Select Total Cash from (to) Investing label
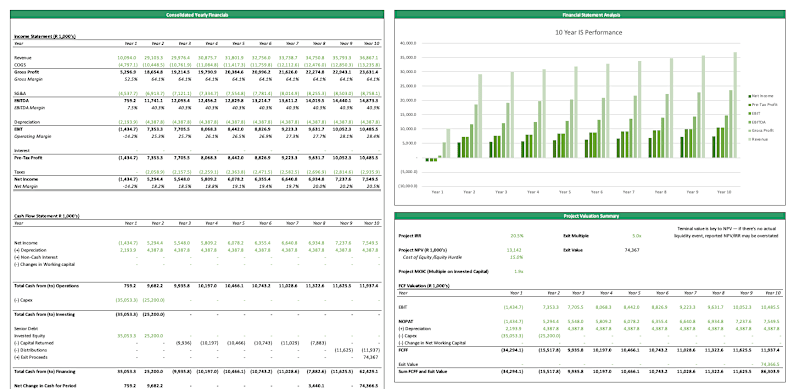 [45, 314]
